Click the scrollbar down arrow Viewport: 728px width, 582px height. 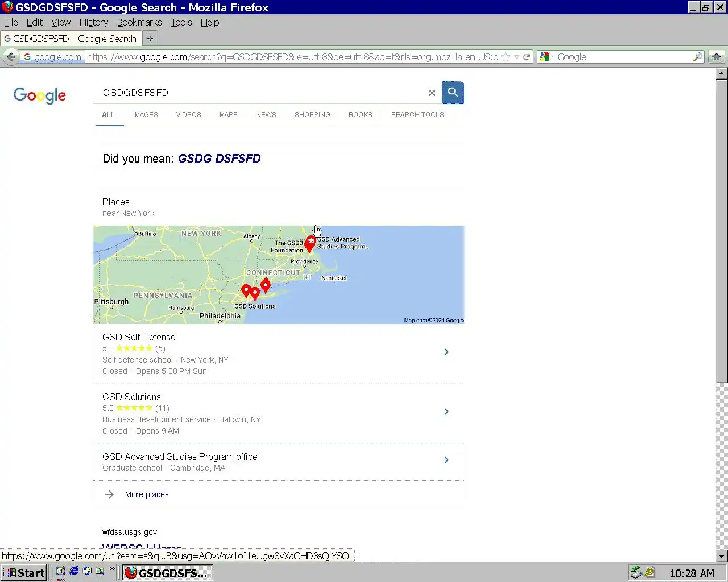[722, 556]
